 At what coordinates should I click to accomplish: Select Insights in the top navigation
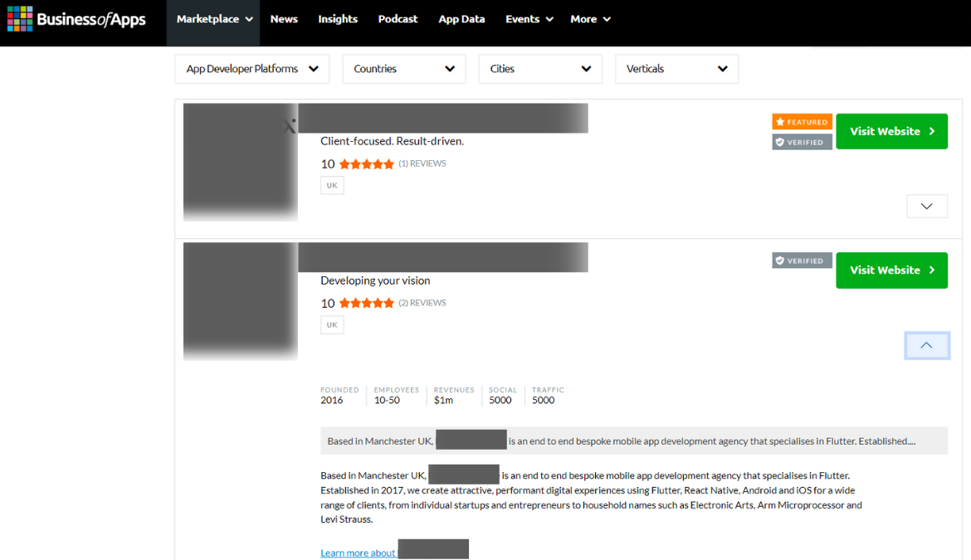coord(338,18)
